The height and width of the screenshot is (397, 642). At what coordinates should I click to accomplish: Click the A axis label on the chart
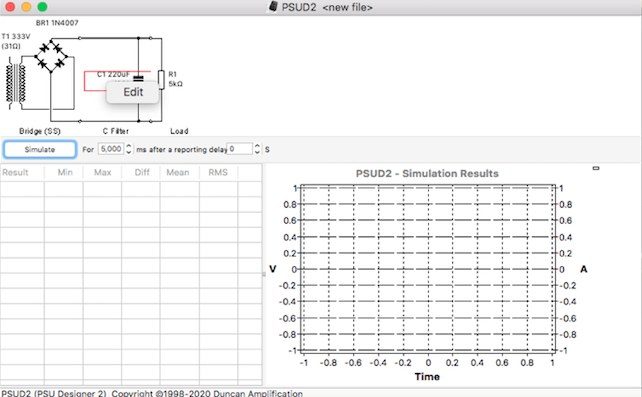click(583, 269)
